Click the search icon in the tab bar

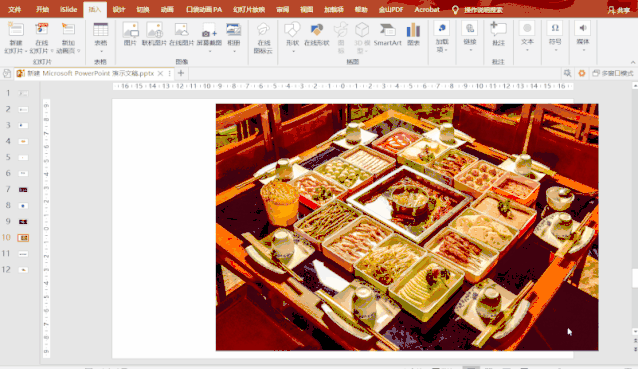567,73
